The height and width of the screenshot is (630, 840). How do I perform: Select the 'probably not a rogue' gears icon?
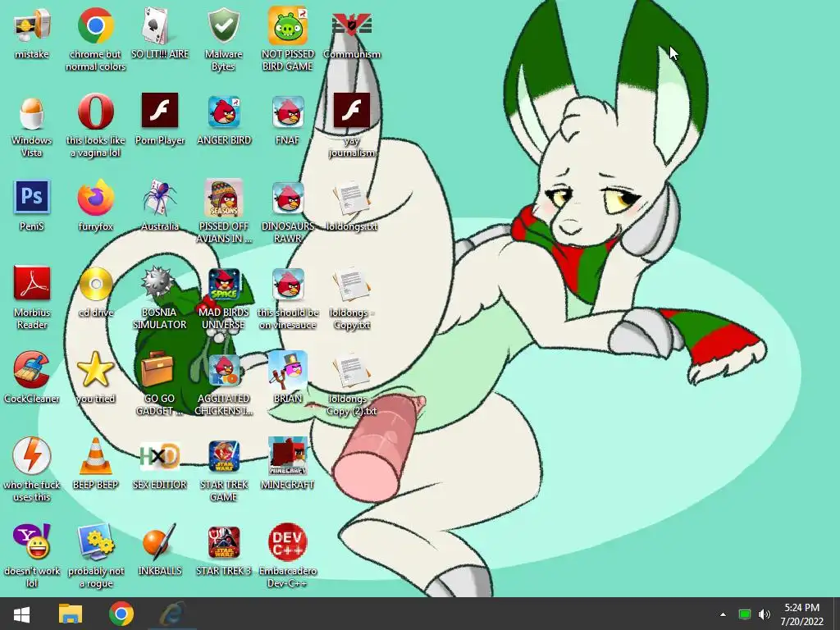(x=95, y=541)
